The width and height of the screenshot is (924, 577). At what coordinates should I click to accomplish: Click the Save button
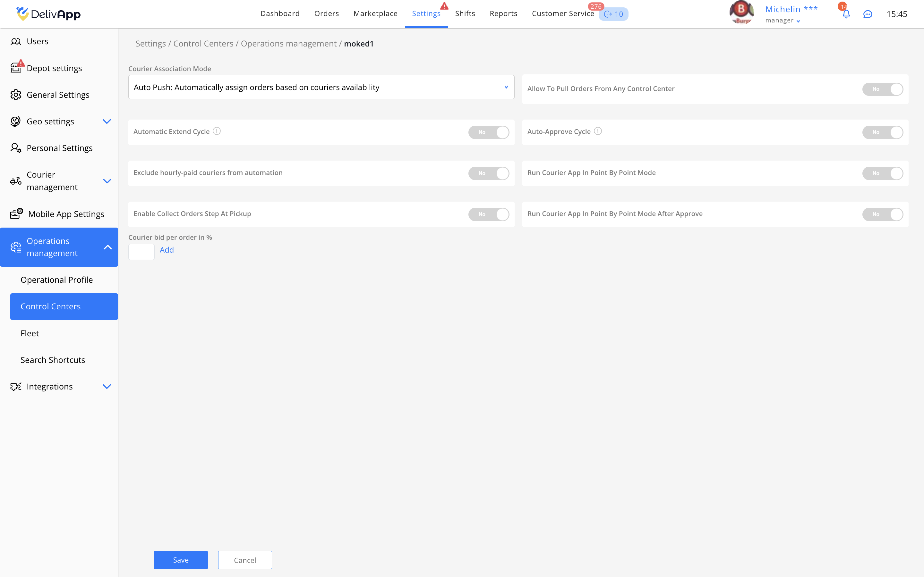[181, 560]
